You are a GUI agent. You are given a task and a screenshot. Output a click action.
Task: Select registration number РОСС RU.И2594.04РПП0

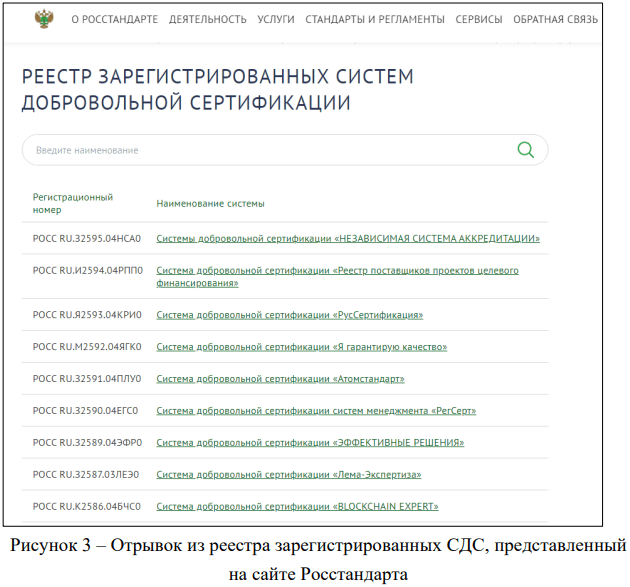click(x=88, y=270)
